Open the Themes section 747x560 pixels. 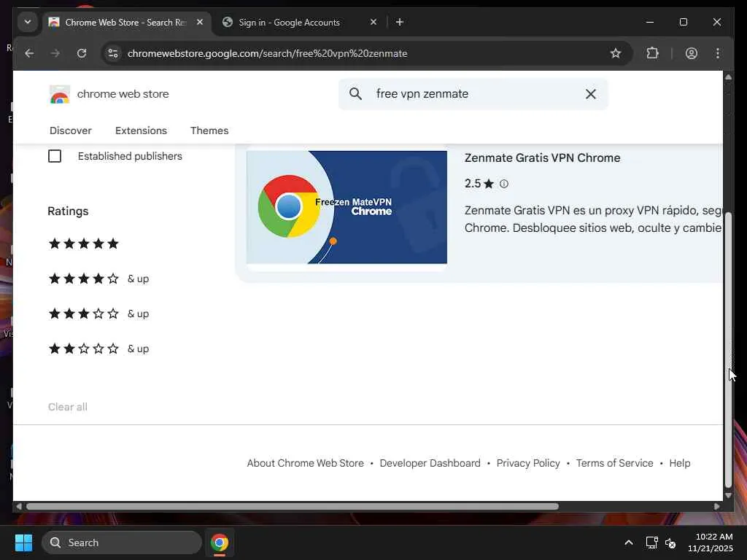coord(209,131)
